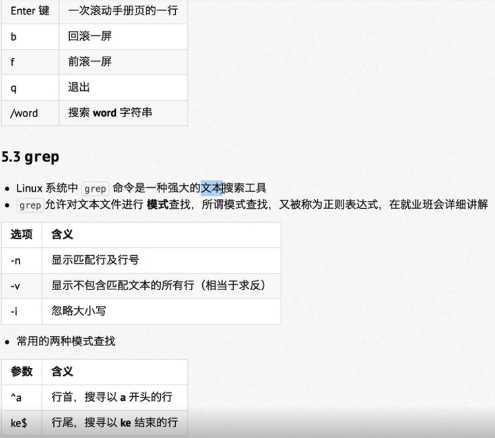The height and width of the screenshot is (438, 495).
Task: Click the '常用的两种模式查找' bullet text
Action: (66, 341)
